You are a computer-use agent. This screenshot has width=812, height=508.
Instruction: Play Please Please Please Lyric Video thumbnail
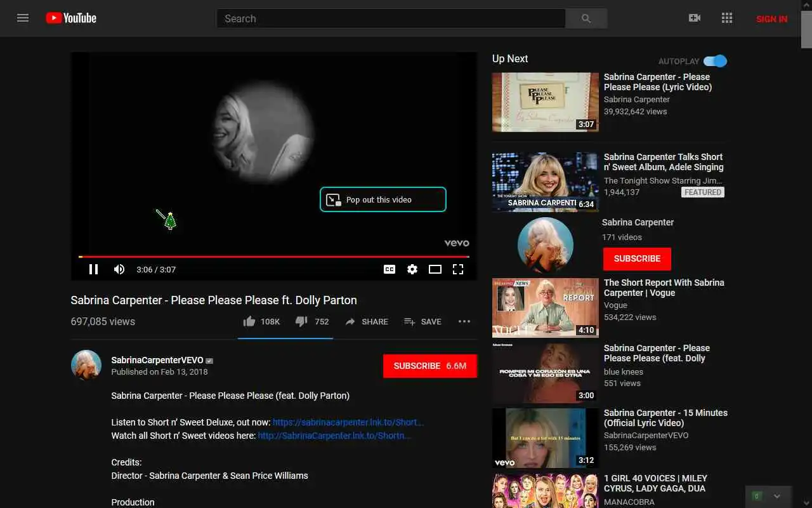click(x=546, y=102)
